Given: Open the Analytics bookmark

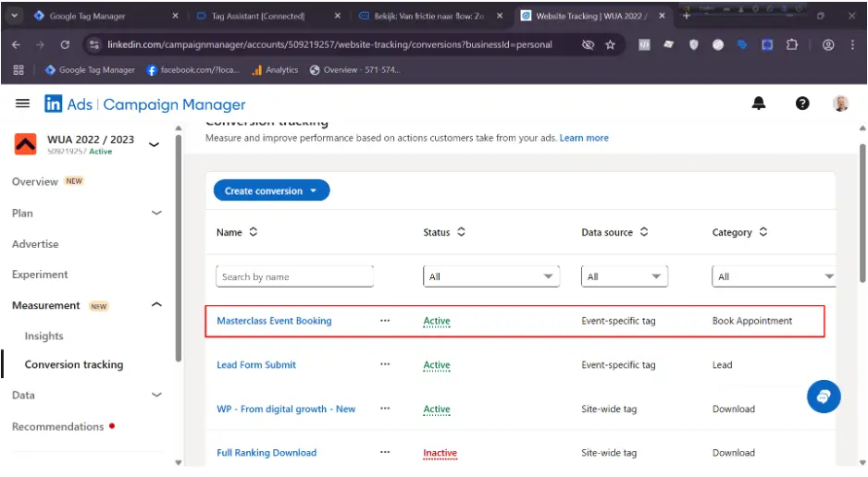Looking at the screenshot, I should pos(275,69).
